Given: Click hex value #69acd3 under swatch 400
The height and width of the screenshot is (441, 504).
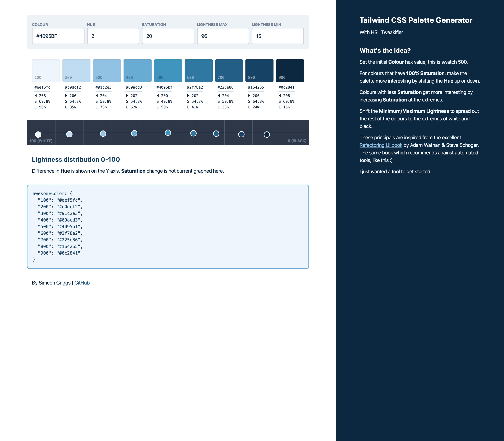Looking at the screenshot, I should pyautogui.click(x=134, y=87).
